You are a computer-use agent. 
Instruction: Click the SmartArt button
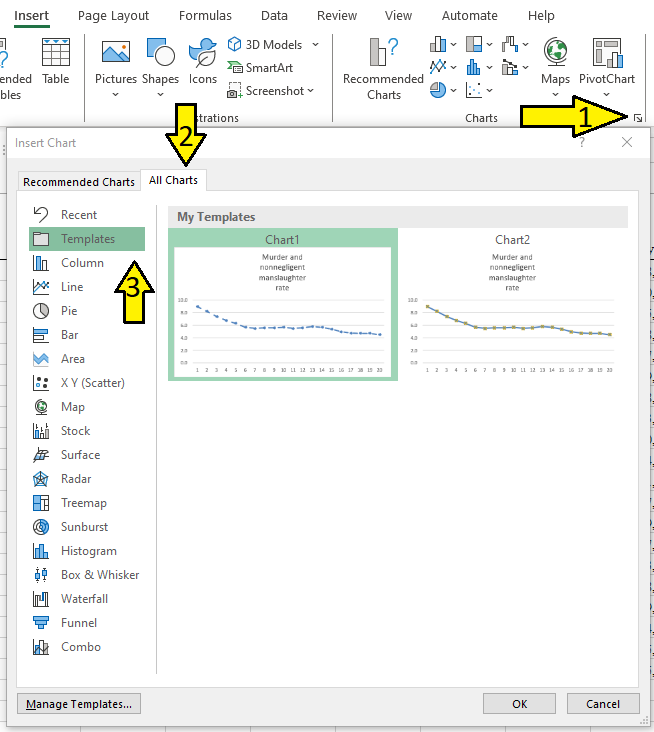click(x=261, y=68)
